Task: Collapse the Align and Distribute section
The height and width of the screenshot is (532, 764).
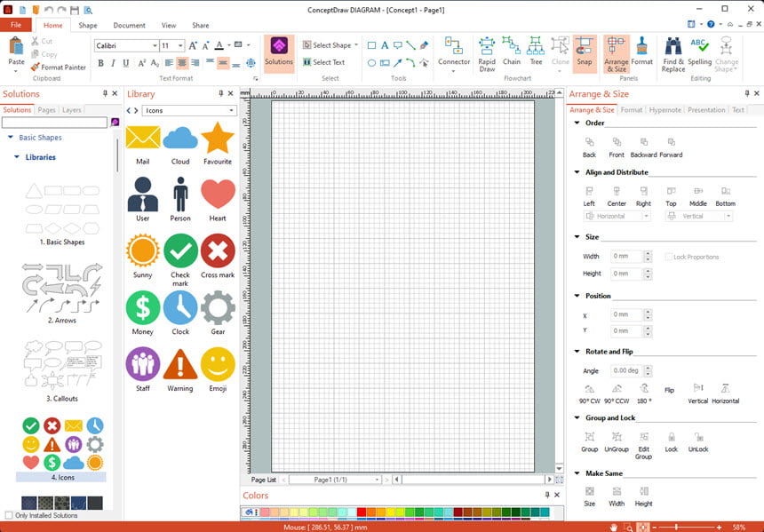Action: click(577, 172)
